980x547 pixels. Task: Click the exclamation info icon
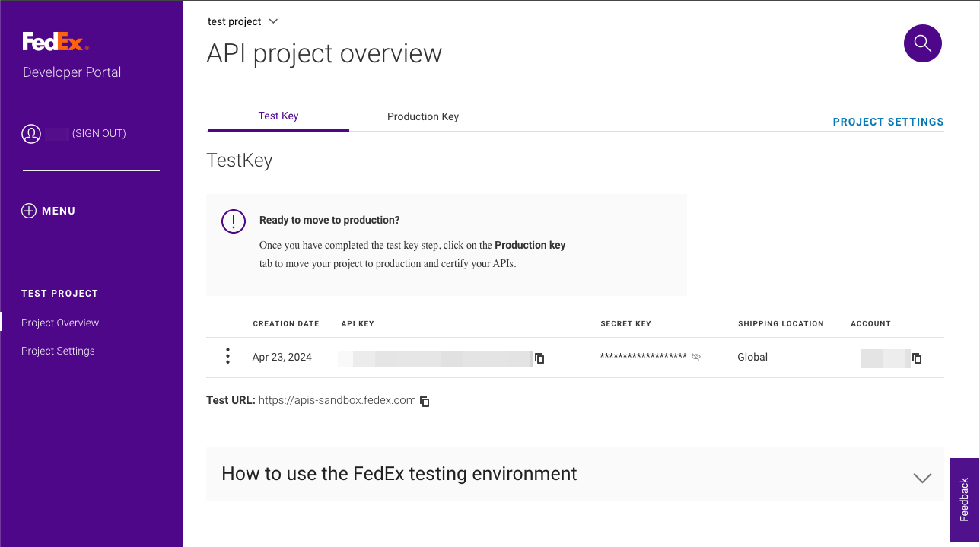233,221
